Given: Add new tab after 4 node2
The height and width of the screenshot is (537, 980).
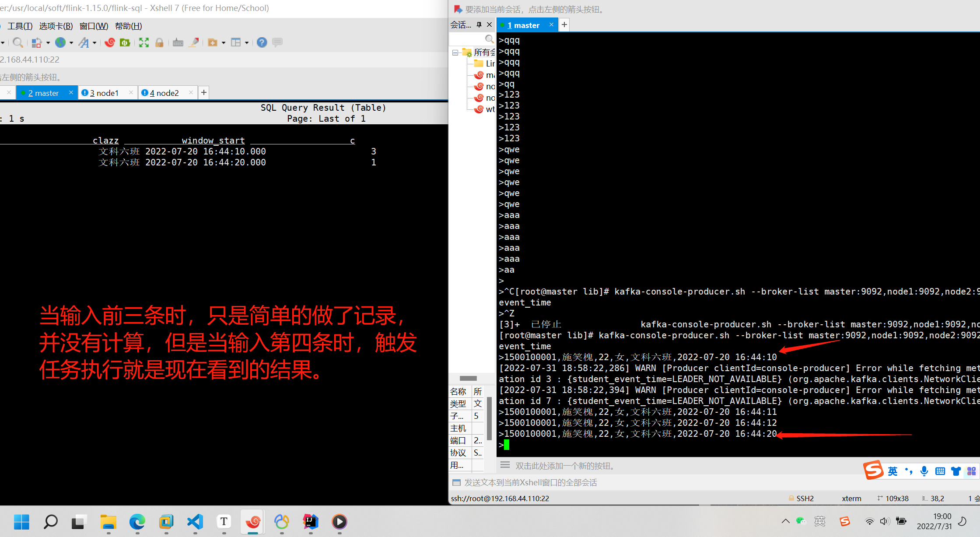Looking at the screenshot, I should click(x=203, y=92).
